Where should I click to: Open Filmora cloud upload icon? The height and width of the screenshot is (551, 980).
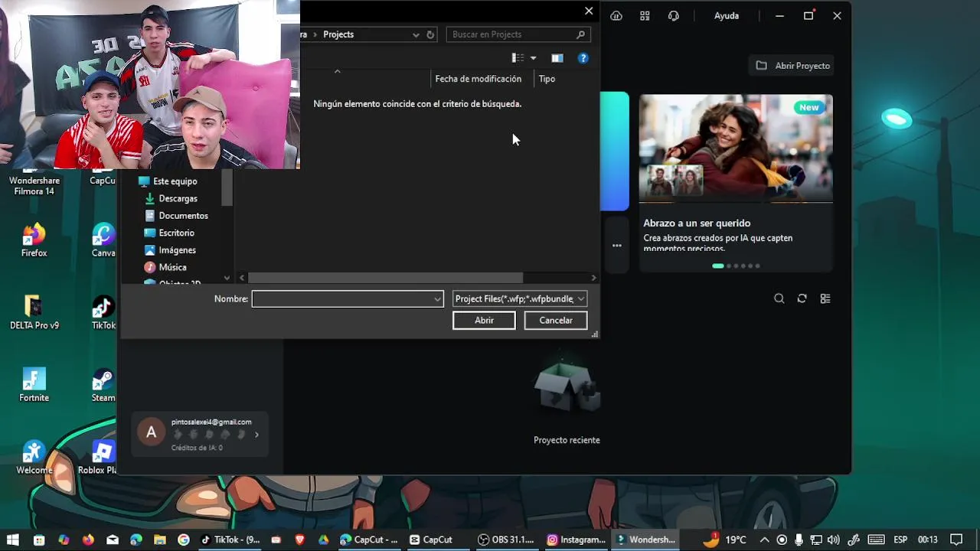coord(616,15)
